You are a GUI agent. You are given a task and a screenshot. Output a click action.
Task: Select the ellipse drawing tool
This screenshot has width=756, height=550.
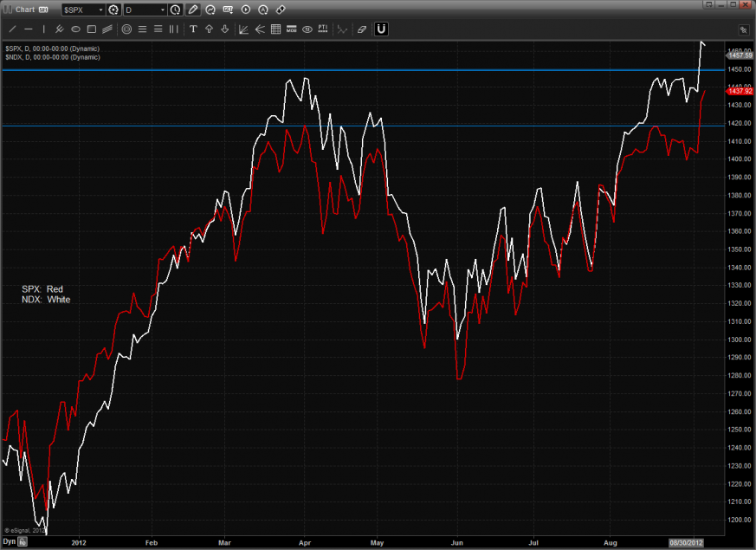click(75, 29)
